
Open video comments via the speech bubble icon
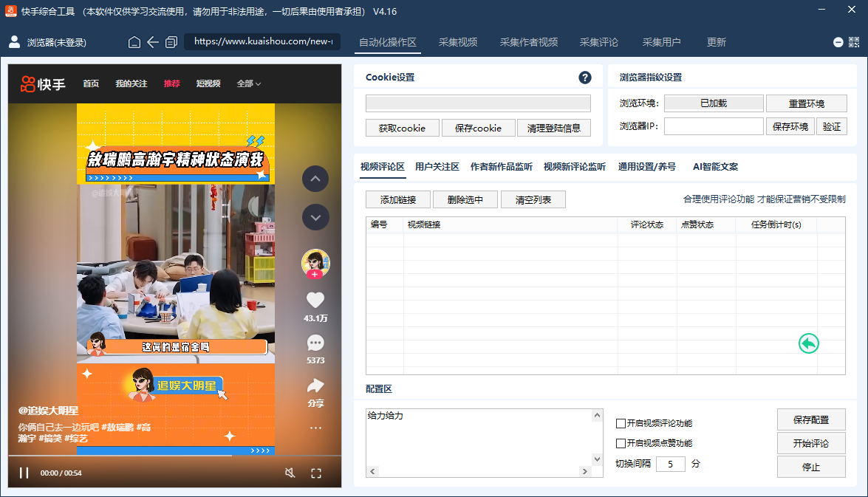point(315,342)
